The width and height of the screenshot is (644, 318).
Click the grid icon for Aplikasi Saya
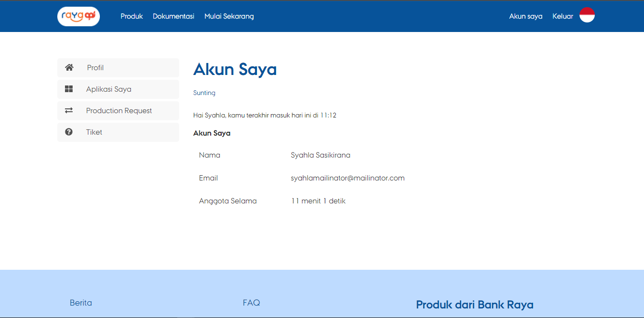(69, 89)
